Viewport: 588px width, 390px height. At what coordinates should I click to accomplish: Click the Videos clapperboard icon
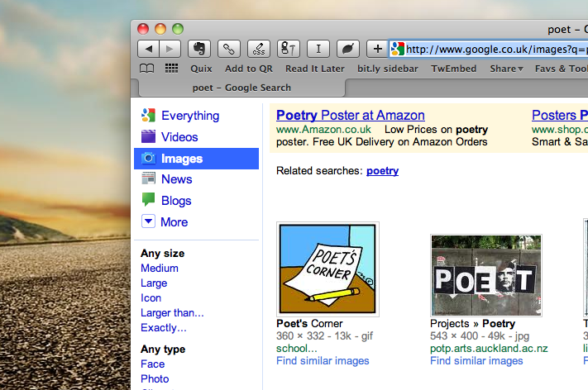coord(149,136)
